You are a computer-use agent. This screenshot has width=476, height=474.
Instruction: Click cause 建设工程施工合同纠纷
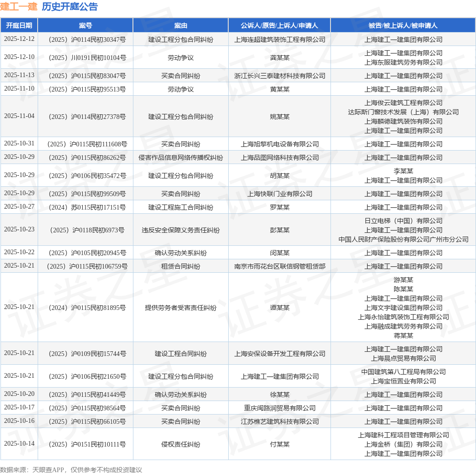181,207
